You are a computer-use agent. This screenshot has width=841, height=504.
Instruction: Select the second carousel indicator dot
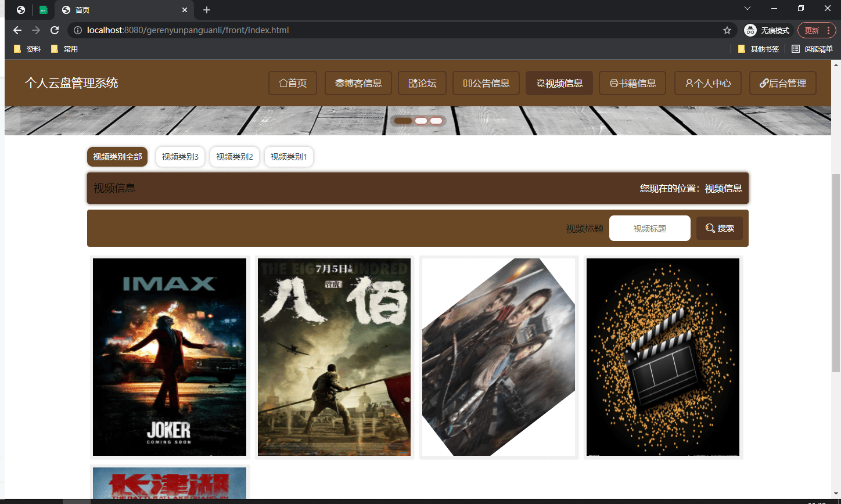pos(420,120)
